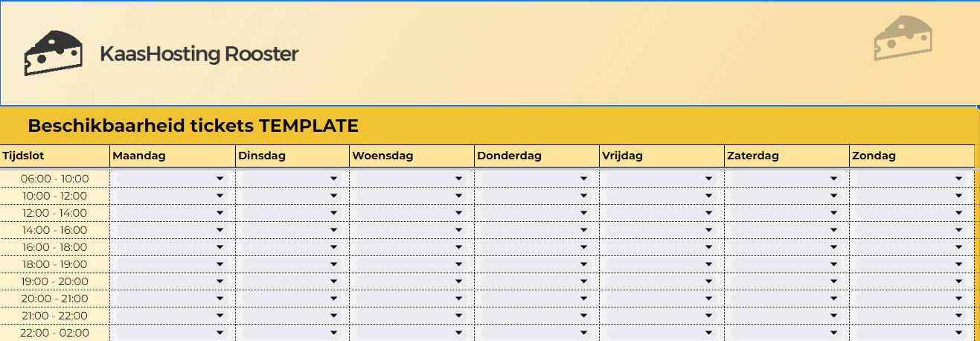Click the KaasHosting Rooster title text

[199, 54]
